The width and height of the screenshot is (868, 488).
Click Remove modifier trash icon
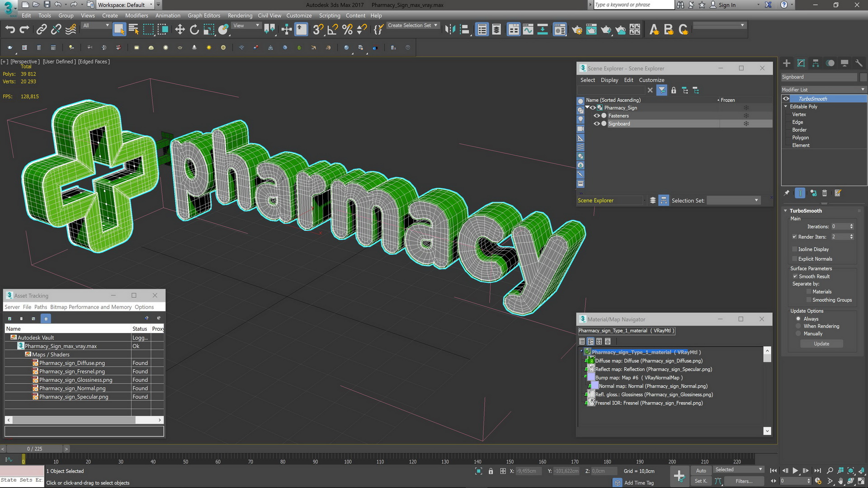click(x=825, y=193)
